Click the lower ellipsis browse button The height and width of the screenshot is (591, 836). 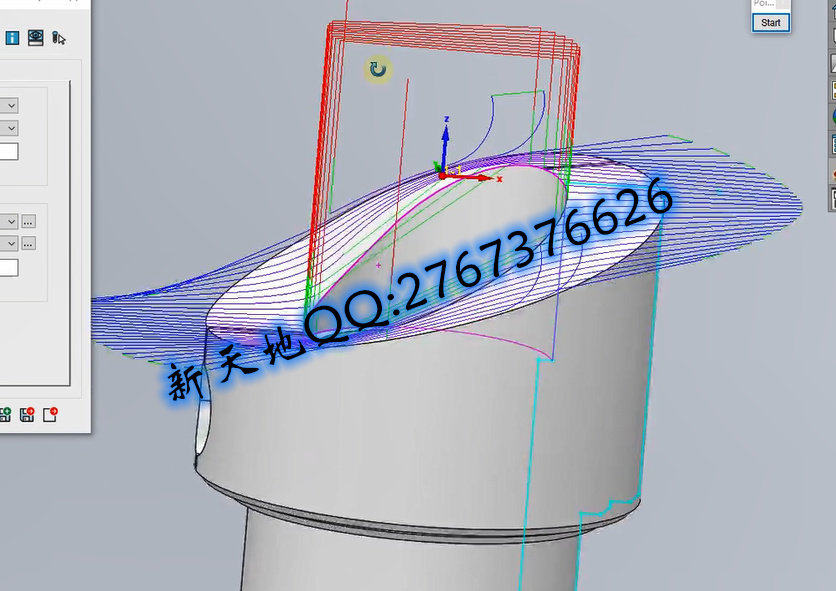[28, 243]
